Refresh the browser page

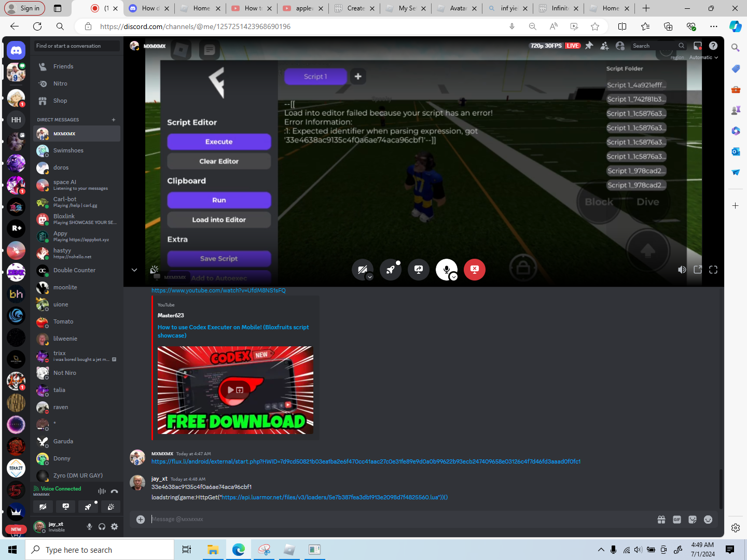[x=37, y=26]
